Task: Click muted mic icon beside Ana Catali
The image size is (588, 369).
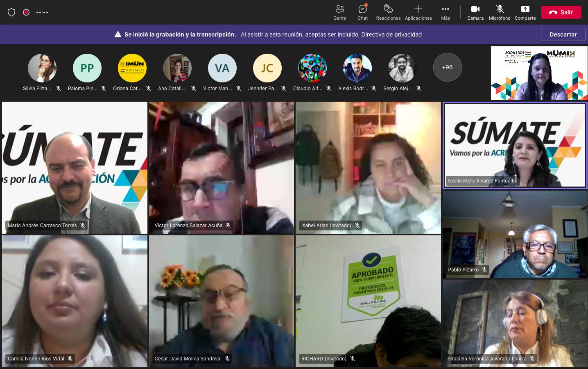Action: coord(194,89)
